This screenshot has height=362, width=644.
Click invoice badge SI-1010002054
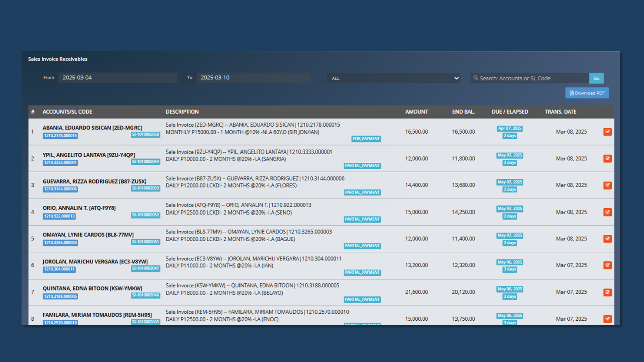(146, 161)
